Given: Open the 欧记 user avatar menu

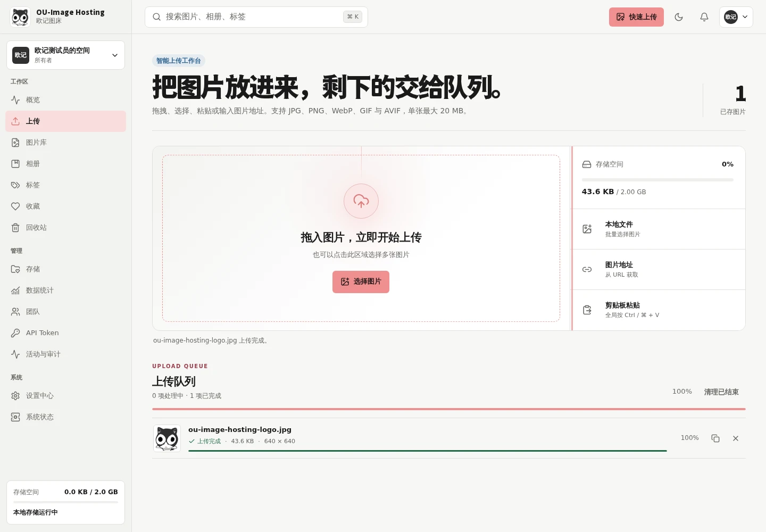Looking at the screenshot, I should (736, 17).
